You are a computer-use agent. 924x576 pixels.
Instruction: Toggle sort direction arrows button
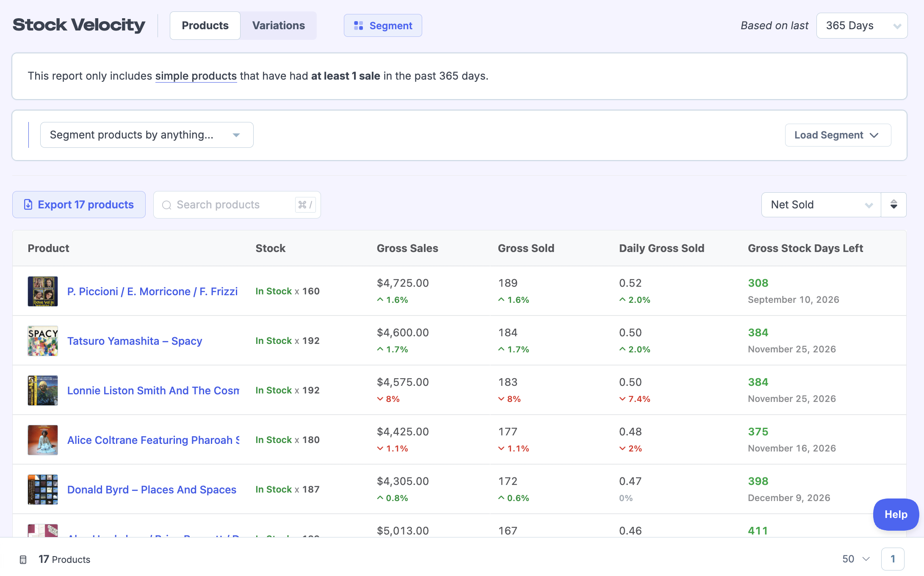coord(894,205)
